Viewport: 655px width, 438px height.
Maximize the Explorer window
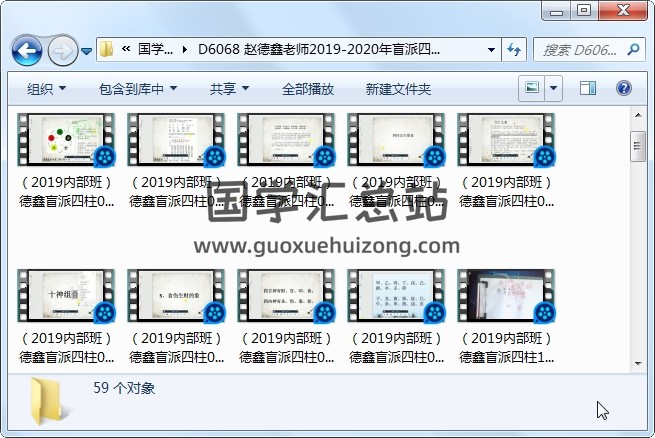(x=584, y=10)
